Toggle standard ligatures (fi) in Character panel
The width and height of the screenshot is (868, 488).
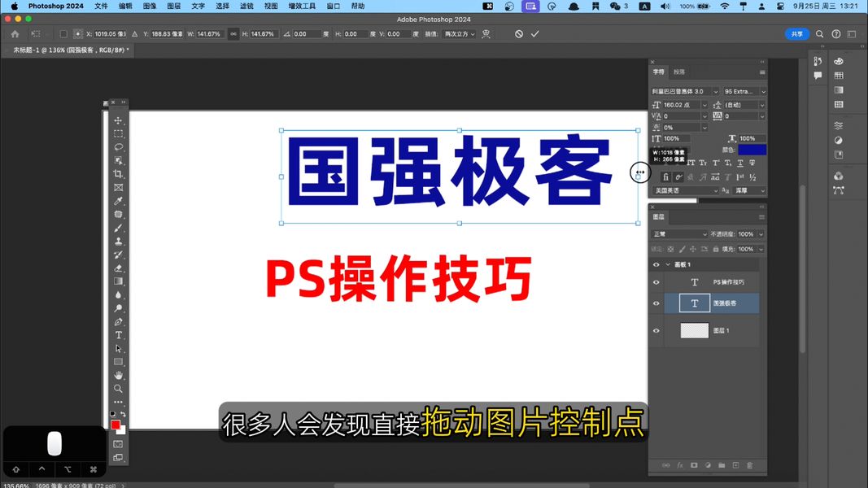pyautogui.click(x=665, y=177)
